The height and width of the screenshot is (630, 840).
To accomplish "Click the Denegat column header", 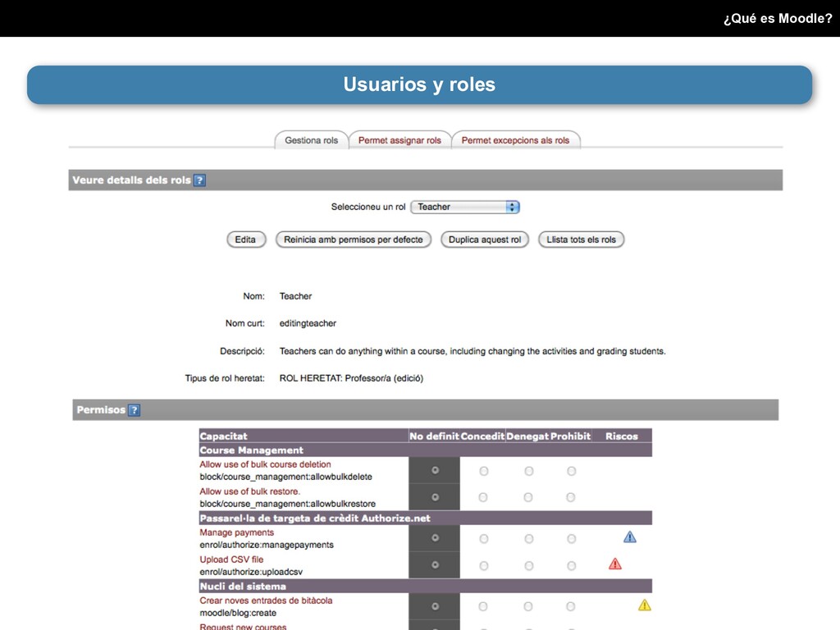I will click(527, 436).
